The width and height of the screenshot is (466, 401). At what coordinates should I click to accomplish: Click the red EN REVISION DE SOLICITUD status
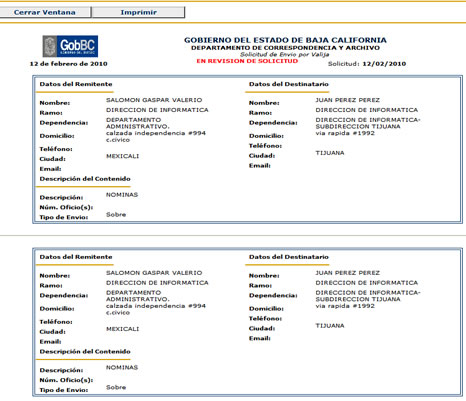point(247,61)
